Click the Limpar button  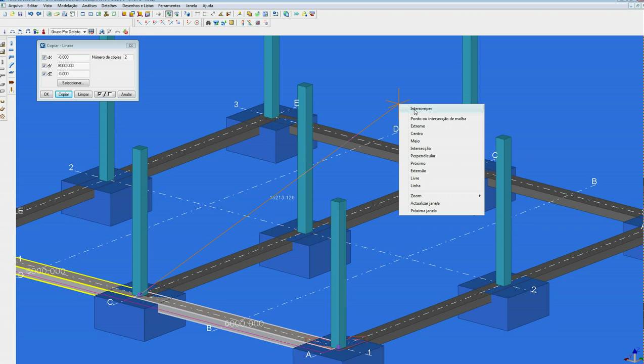pyautogui.click(x=83, y=94)
